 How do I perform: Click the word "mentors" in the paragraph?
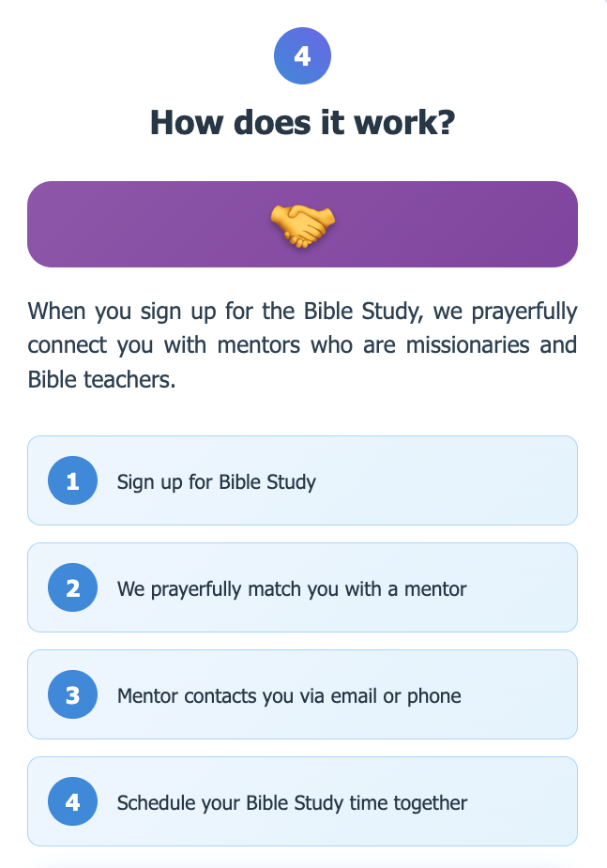click(x=258, y=345)
